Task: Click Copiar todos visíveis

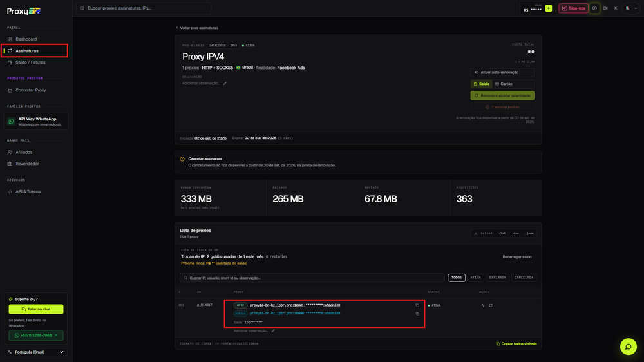Action: 516,344
